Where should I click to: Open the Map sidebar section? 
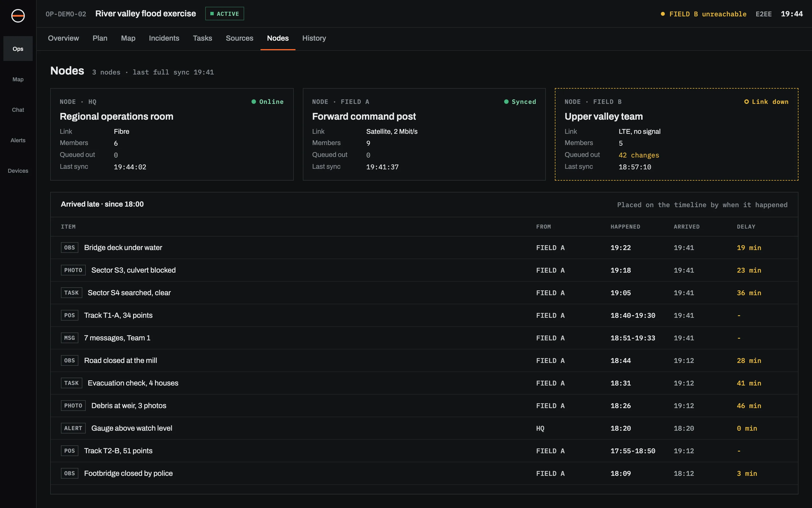18,79
